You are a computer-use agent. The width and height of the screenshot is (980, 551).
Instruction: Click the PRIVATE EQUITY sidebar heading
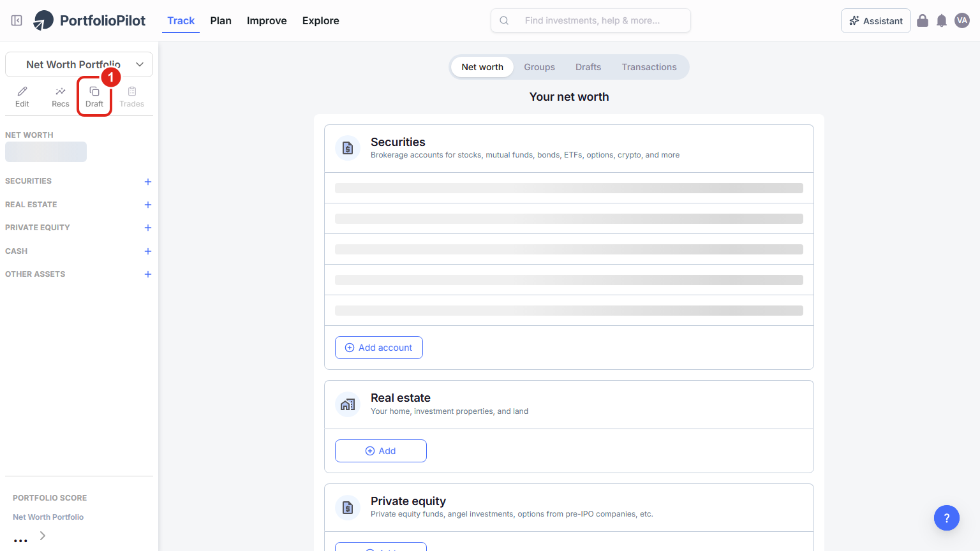pyautogui.click(x=38, y=228)
